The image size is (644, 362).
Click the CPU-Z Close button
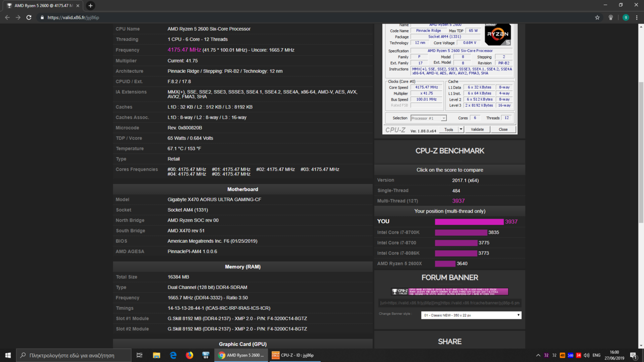coord(503,129)
